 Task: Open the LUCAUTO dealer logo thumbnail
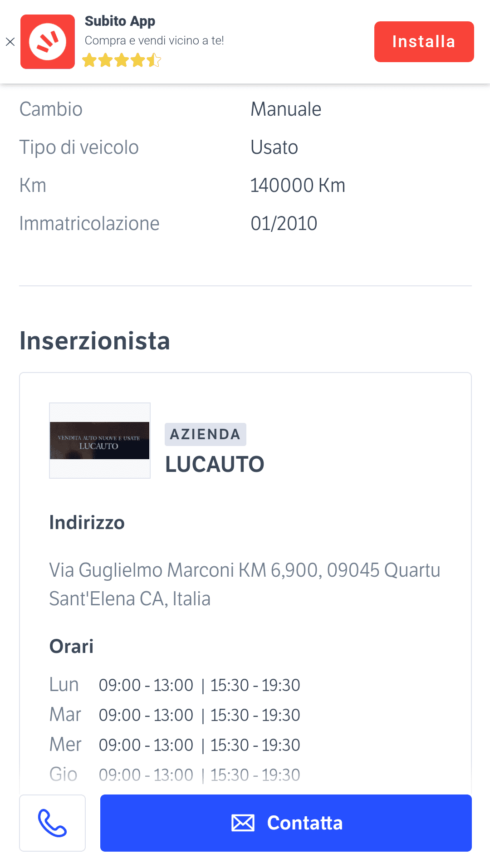click(100, 441)
